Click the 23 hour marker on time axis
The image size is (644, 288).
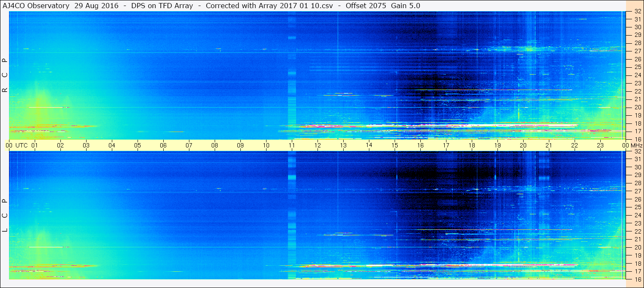pos(600,145)
